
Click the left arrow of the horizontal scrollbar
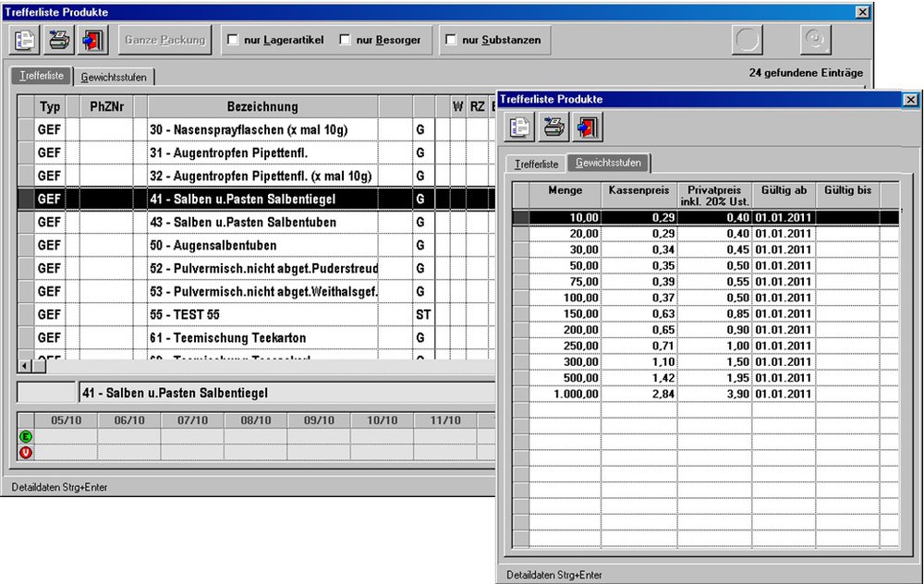point(26,366)
